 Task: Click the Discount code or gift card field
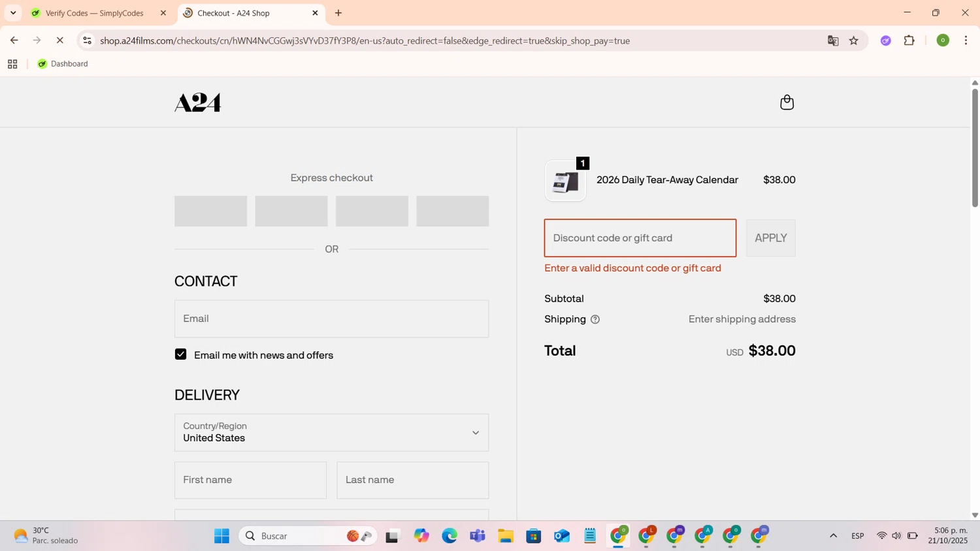(x=640, y=238)
